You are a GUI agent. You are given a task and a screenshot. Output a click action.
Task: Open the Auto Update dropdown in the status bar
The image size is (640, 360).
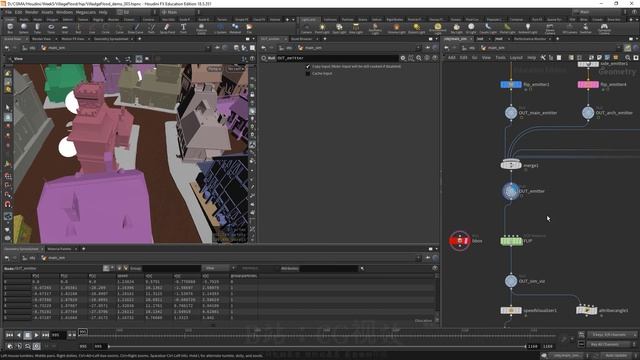tap(618, 356)
